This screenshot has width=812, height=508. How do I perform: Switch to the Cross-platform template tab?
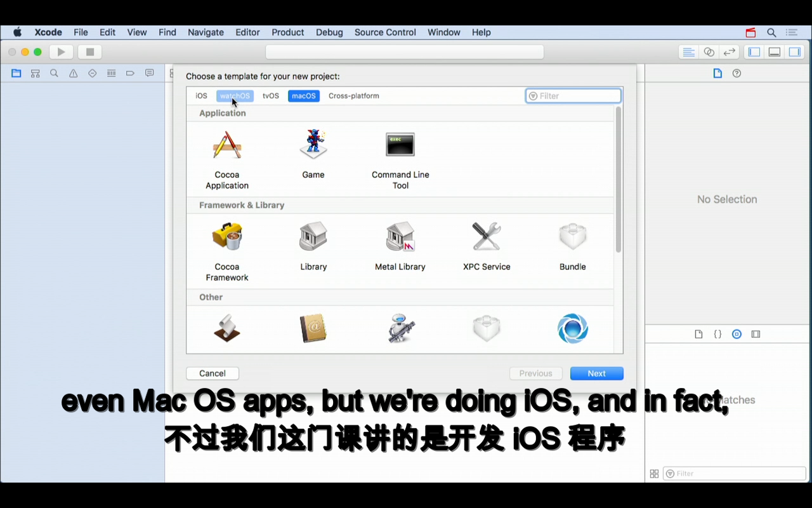click(x=354, y=96)
